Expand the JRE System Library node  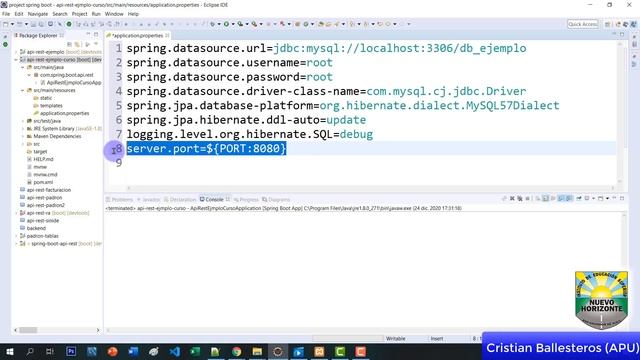(23, 129)
